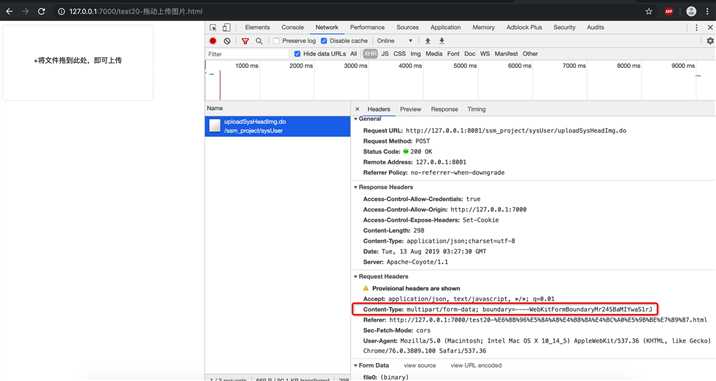Switch to the Elements tab
The image size is (716, 381).
click(x=257, y=27)
